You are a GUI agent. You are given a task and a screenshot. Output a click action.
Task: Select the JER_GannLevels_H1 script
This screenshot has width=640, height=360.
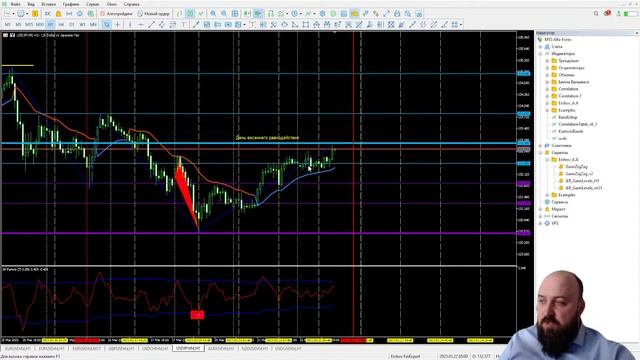pos(582,180)
